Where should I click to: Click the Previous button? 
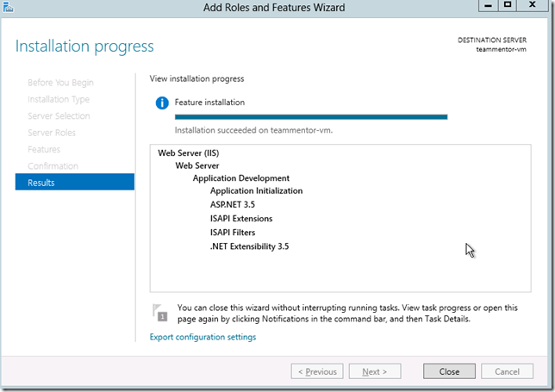tap(317, 371)
